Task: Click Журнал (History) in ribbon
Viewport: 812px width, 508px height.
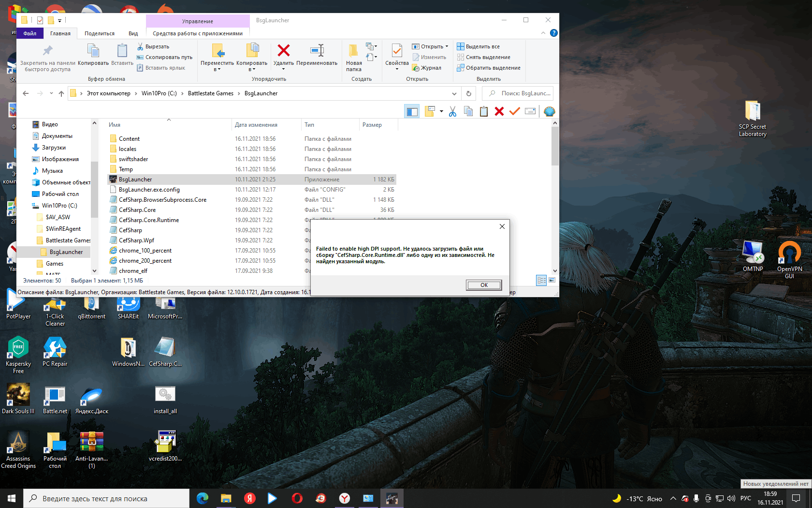Action: coord(427,68)
